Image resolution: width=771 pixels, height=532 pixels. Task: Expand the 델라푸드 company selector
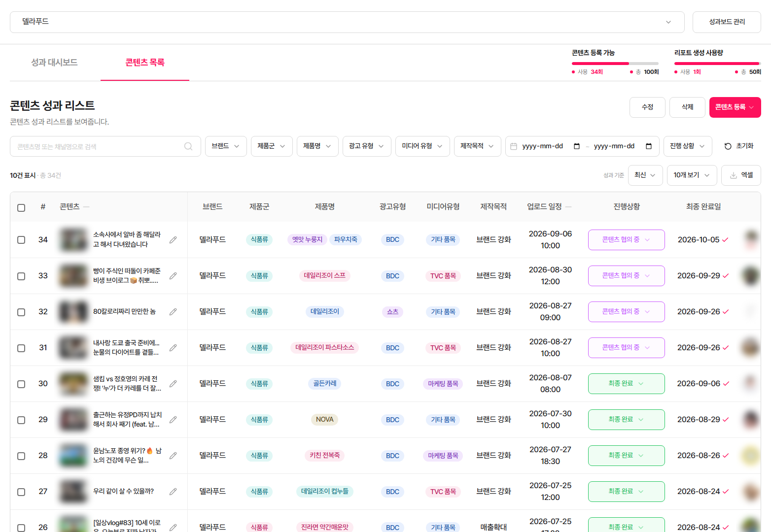coord(347,22)
